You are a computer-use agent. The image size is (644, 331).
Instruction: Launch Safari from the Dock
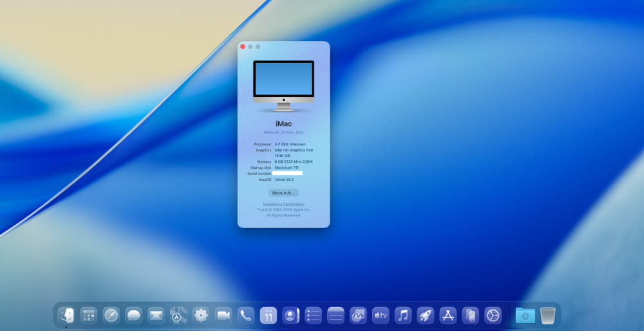tap(111, 316)
